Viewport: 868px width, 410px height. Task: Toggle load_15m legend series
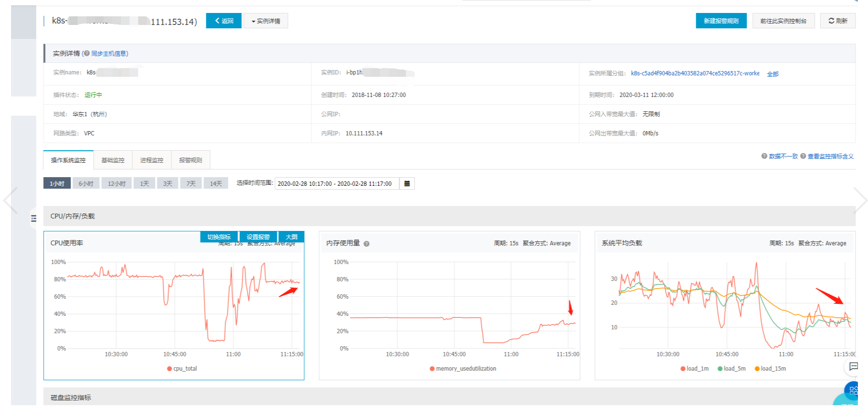[770, 369]
